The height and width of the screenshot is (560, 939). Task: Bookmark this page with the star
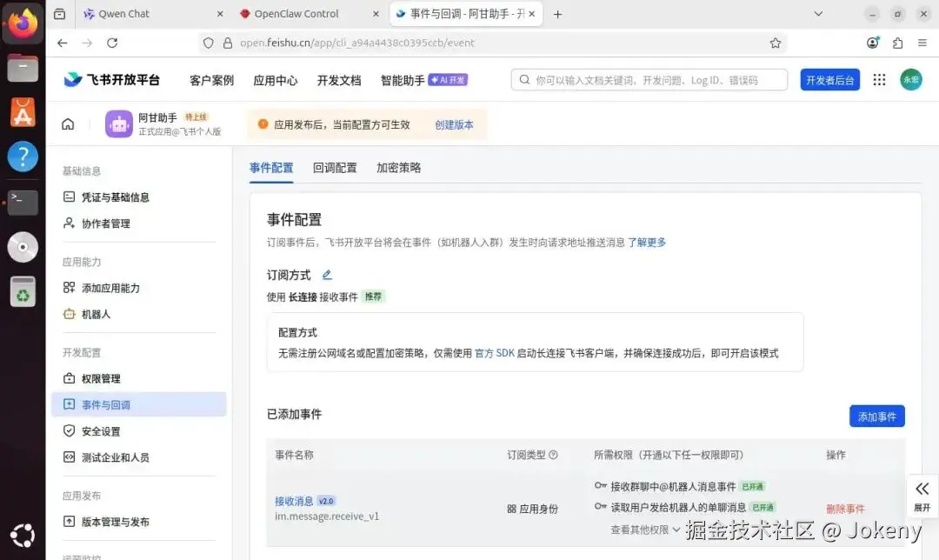click(x=776, y=43)
